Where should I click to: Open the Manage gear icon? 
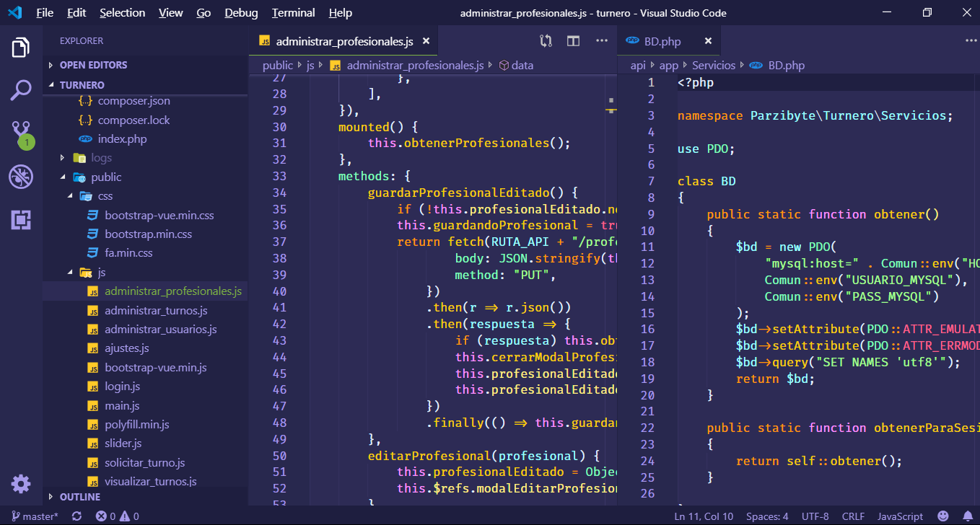21,483
